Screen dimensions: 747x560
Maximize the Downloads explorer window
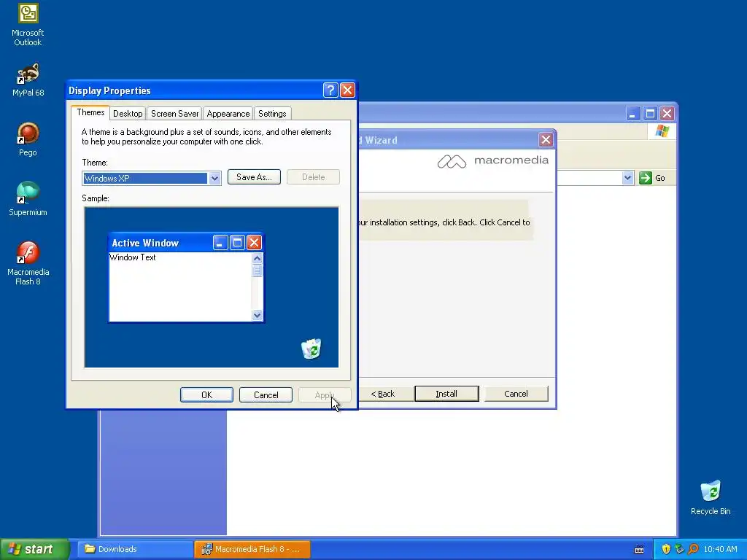pyautogui.click(x=650, y=113)
